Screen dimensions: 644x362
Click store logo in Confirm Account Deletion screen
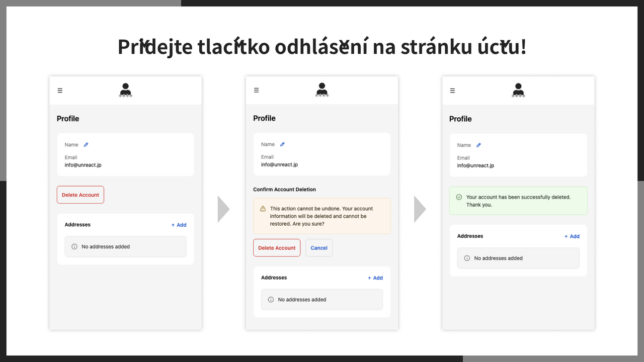(x=322, y=90)
